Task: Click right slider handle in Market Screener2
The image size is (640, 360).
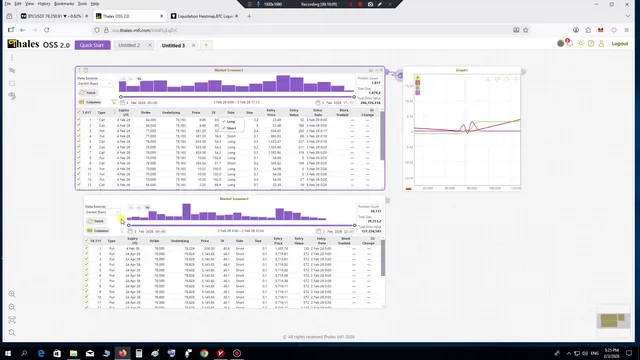Action: [354, 225]
